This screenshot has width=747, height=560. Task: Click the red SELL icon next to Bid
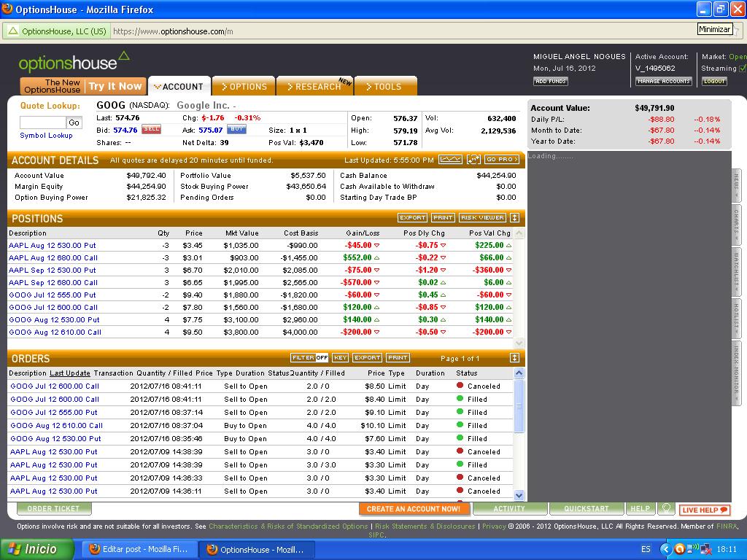pyautogui.click(x=151, y=130)
